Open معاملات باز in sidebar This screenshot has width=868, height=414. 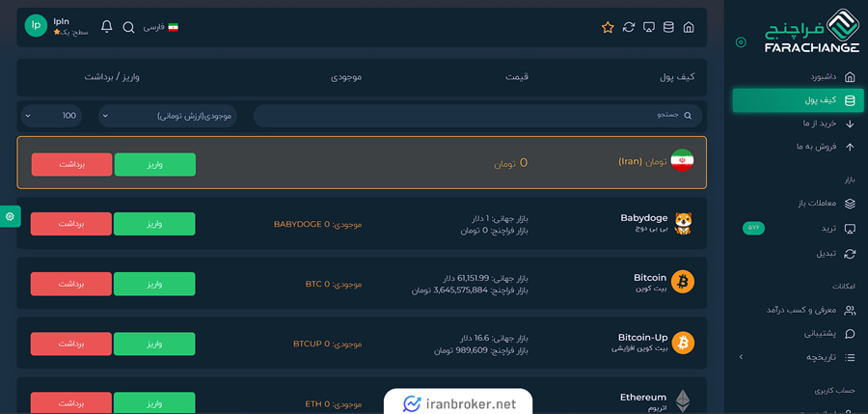point(827,204)
